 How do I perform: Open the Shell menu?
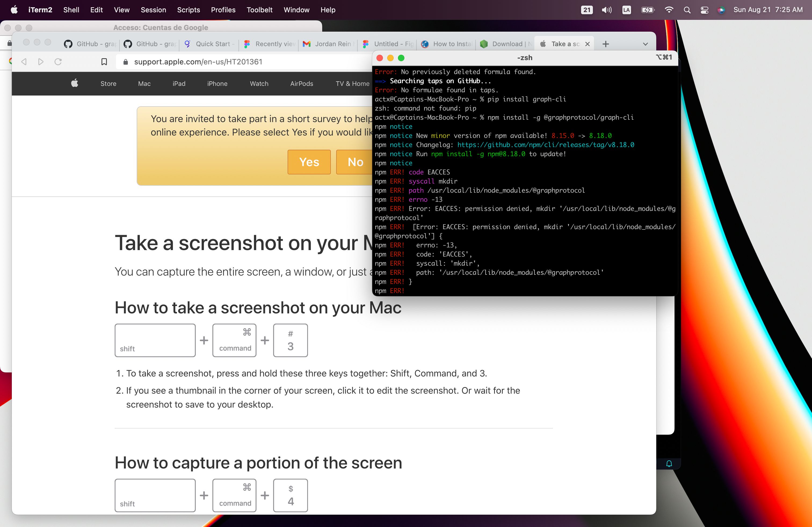point(71,10)
